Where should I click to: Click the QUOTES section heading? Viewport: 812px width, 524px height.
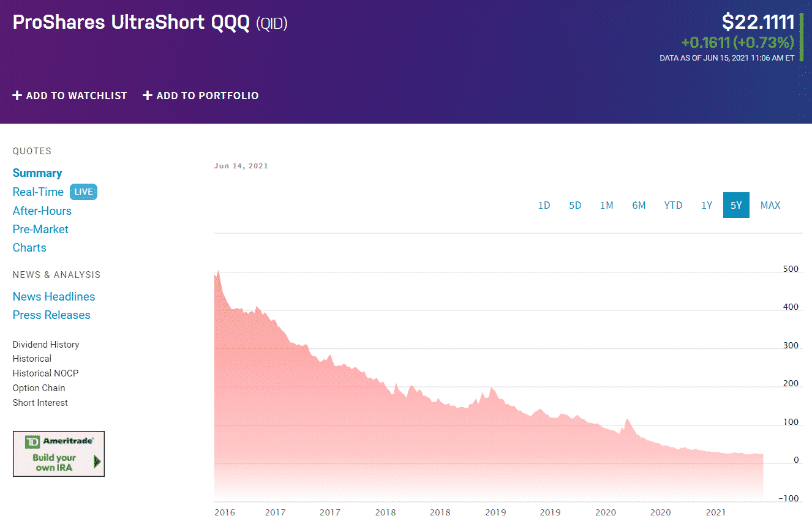[x=32, y=151]
